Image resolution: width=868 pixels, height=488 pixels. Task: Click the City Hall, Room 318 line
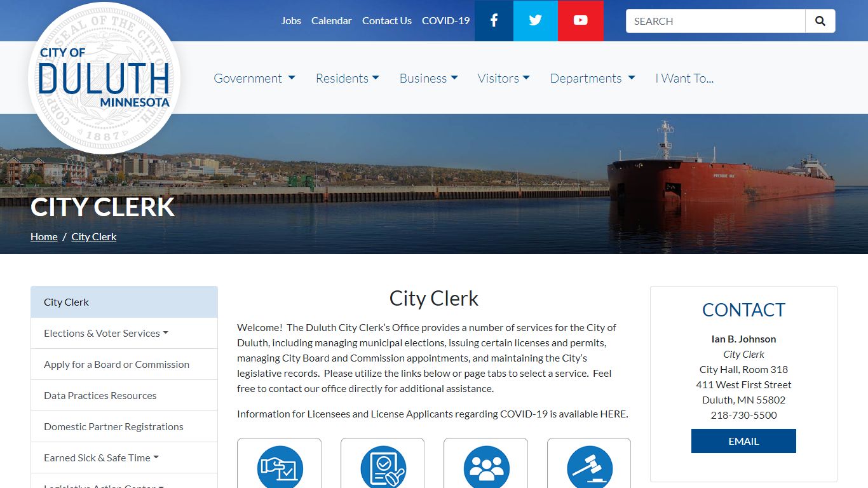[743, 369]
